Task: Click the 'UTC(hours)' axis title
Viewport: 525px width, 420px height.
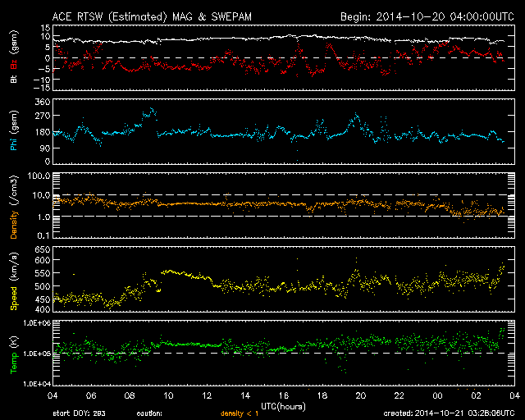Action: point(283,406)
